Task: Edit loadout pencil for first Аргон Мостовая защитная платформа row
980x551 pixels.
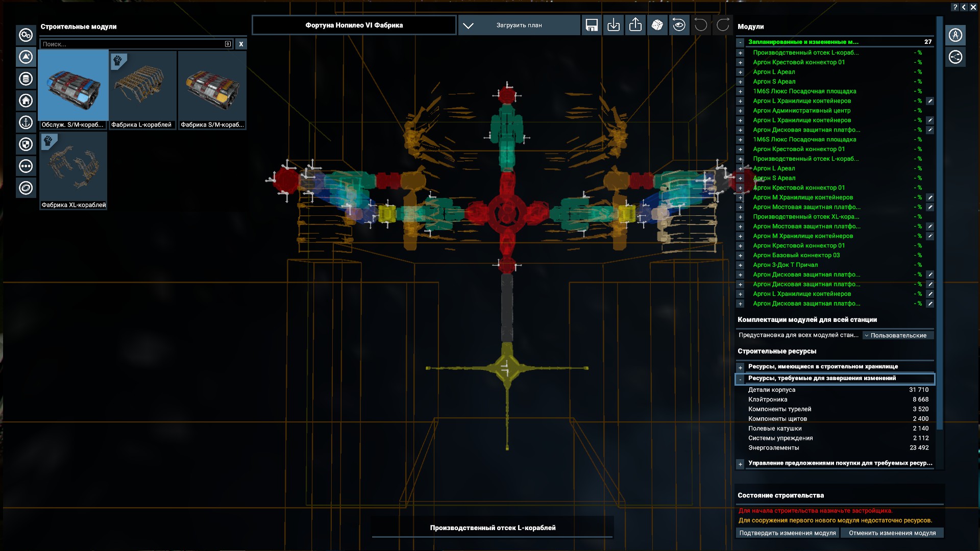Action: coord(930,207)
